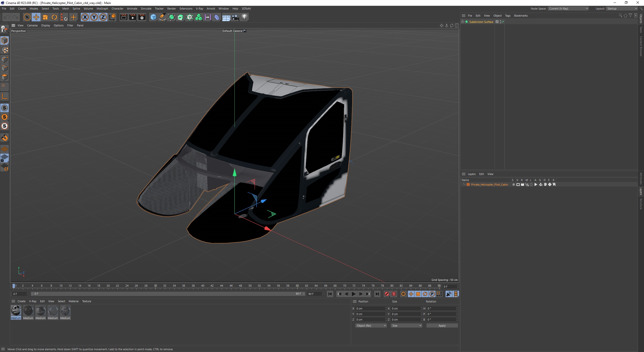Select the Move tool in toolbar

36,17
